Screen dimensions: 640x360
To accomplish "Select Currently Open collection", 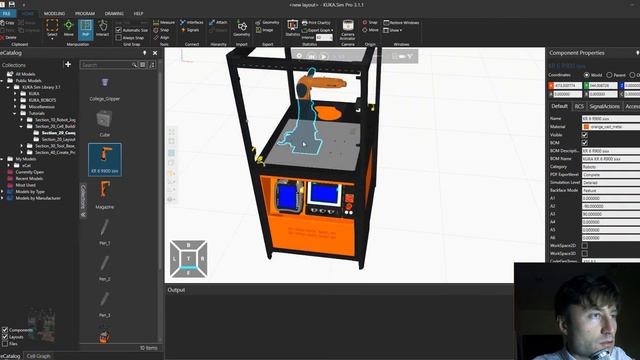I will point(29,172).
